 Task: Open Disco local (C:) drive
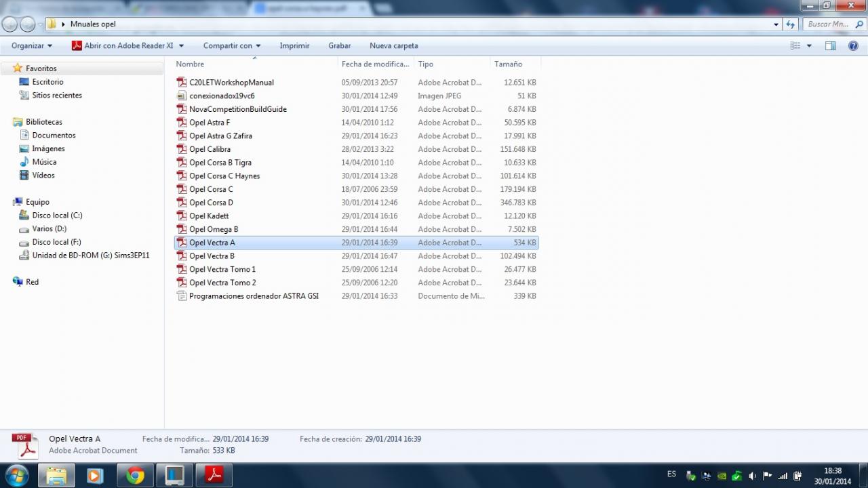pyautogui.click(x=58, y=216)
